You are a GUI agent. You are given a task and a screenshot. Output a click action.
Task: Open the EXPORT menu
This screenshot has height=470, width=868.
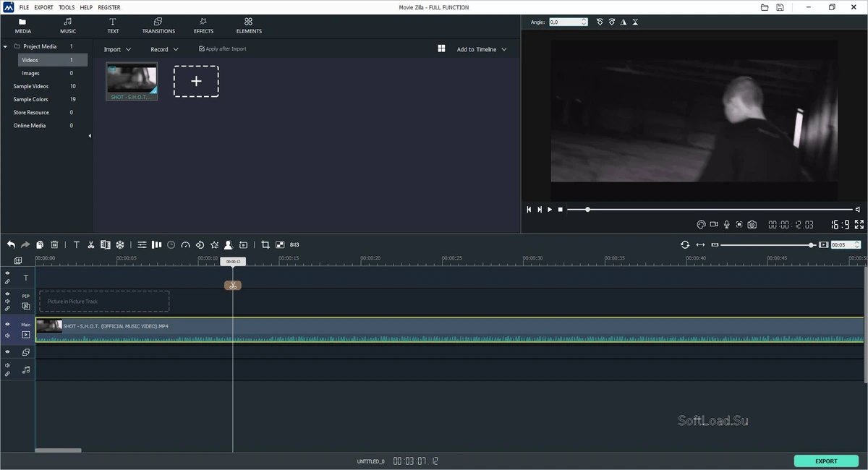pyautogui.click(x=43, y=7)
